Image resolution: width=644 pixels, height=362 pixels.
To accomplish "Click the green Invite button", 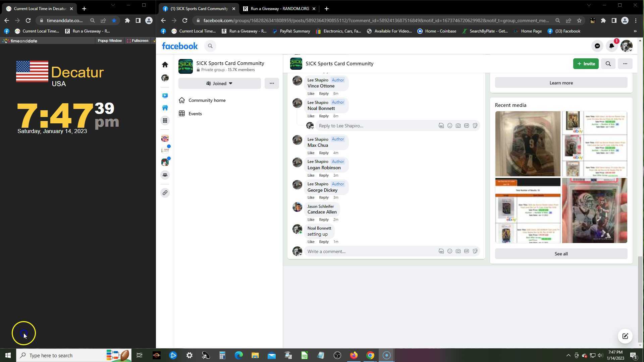I will 586,64.
